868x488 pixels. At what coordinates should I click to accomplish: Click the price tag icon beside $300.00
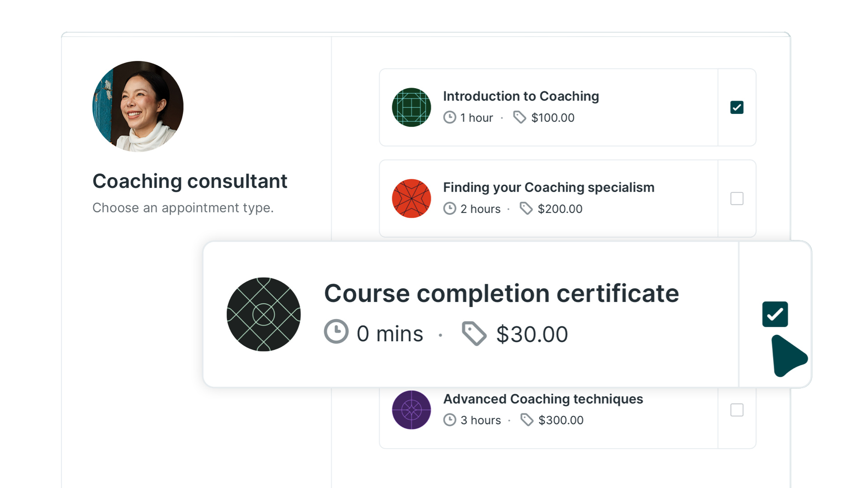[x=527, y=420]
